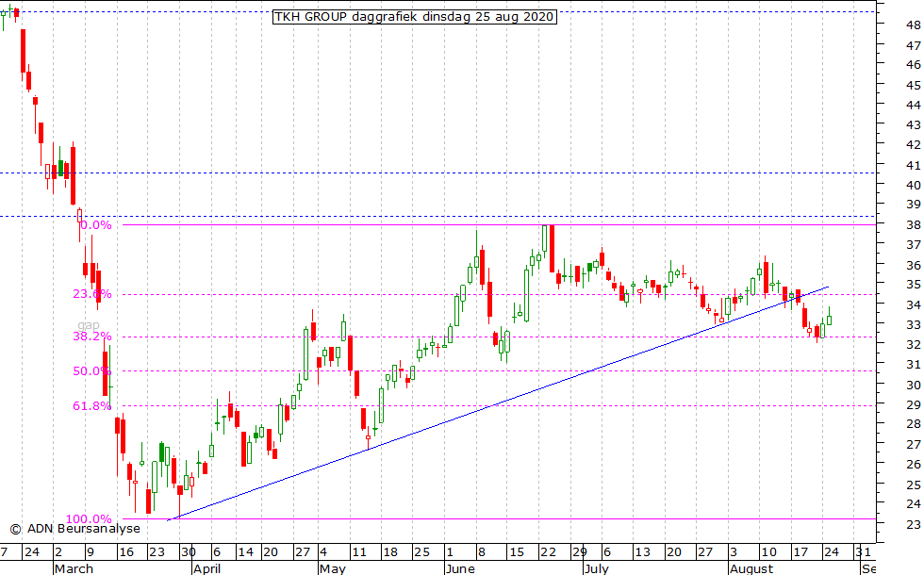Click the date axis label '31' in August

pos(864,552)
